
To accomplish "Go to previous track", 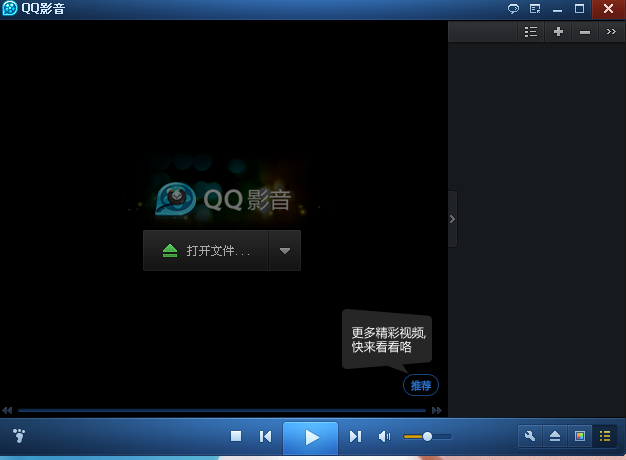I will coord(265,436).
